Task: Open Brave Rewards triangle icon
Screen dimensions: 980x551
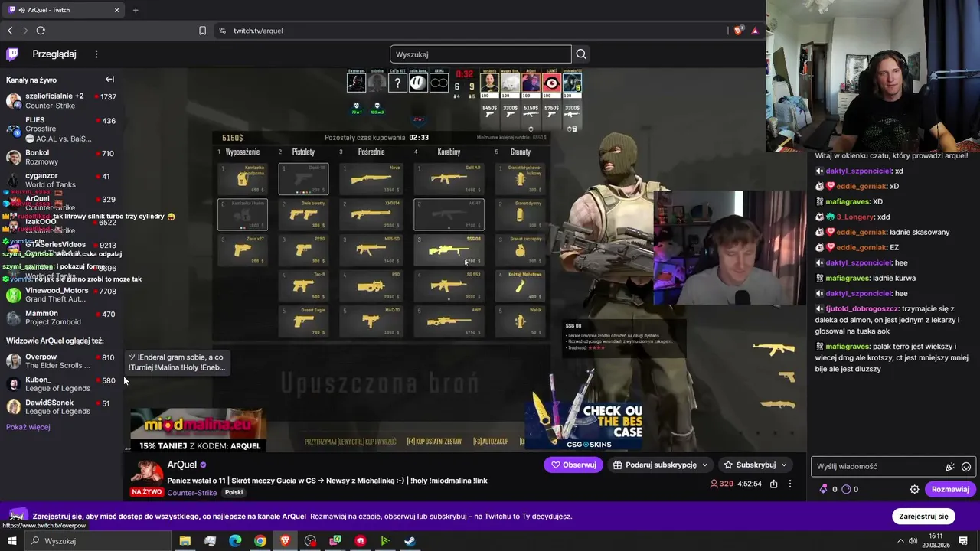Action: [755, 31]
